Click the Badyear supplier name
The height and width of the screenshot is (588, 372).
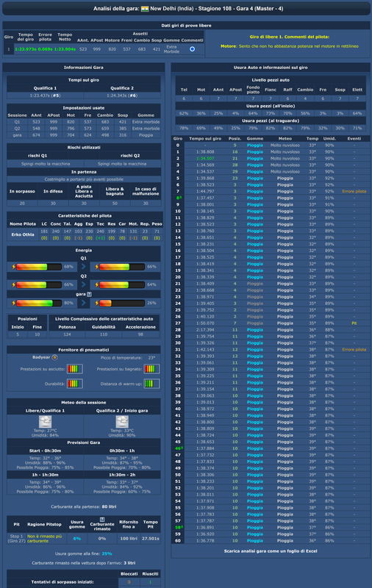pos(41,357)
